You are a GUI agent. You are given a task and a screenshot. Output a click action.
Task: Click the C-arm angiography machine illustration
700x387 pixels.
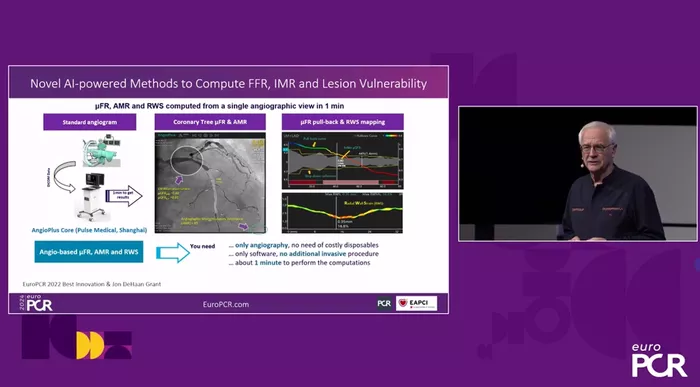pos(99,151)
